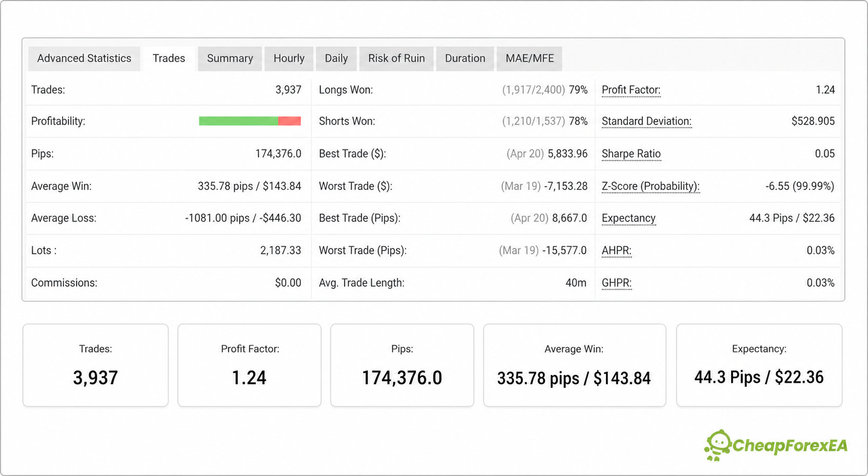Click the CheapForexEA robot mascot icon

[x=717, y=445]
